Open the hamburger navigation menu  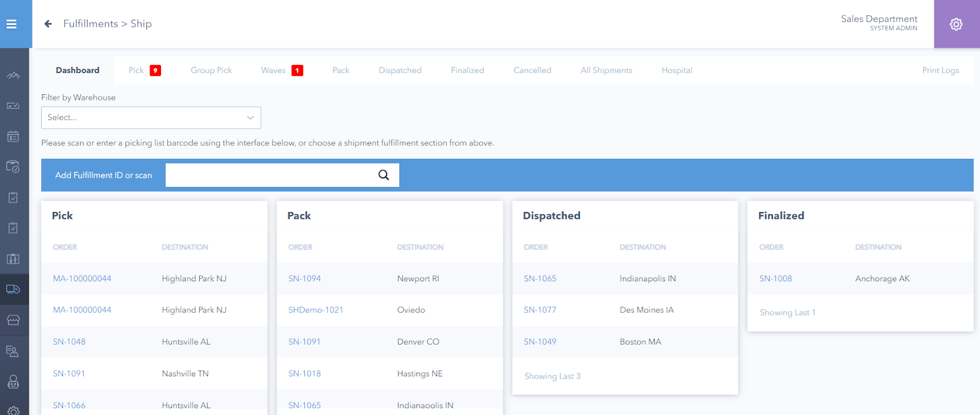(x=11, y=24)
